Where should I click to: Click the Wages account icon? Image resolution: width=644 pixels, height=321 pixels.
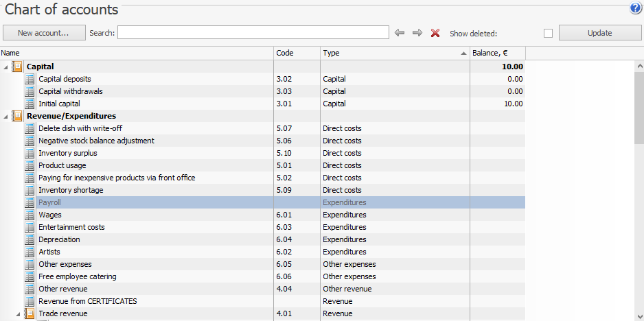[30, 215]
